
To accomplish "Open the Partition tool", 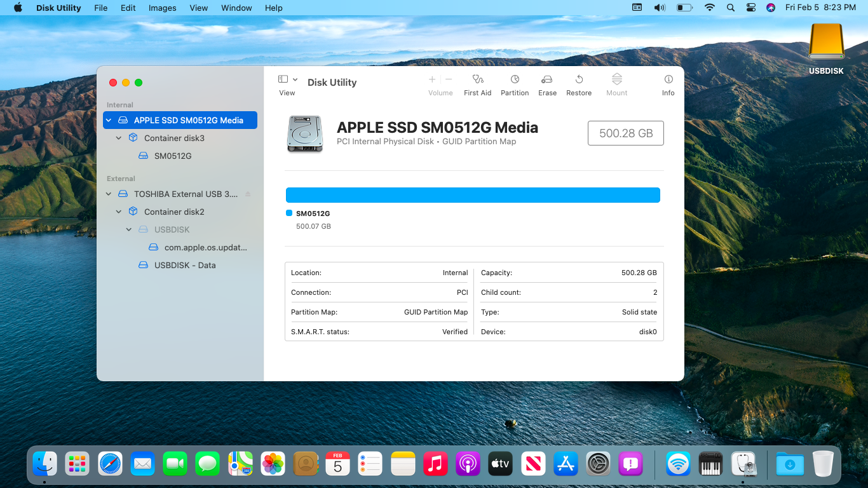I will click(515, 79).
